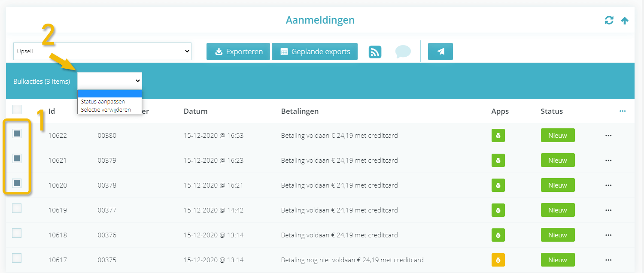
Task: Open payment app icon for 10620
Action: [498, 185]
